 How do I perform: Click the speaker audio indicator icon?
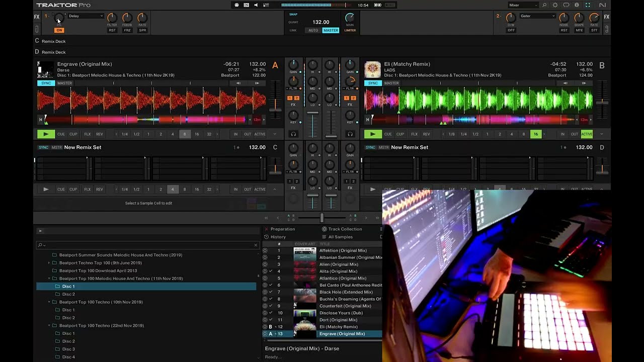tap(256, 5)
